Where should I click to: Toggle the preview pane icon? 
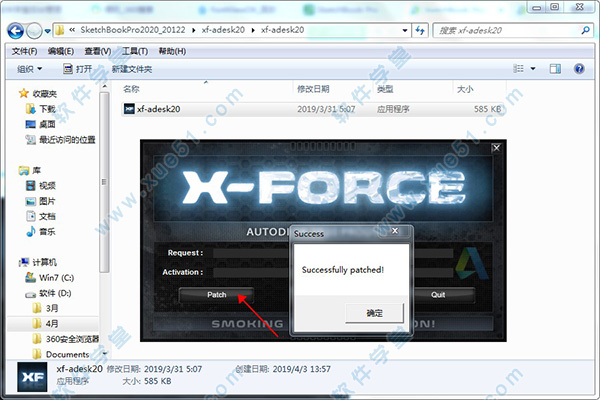click(x=555, y=69)
